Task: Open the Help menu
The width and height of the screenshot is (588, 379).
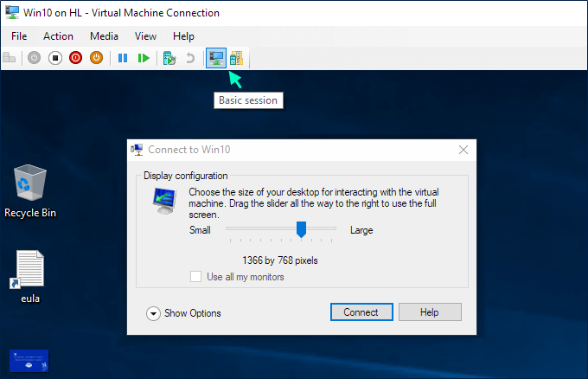Action: tap(183, 36)
